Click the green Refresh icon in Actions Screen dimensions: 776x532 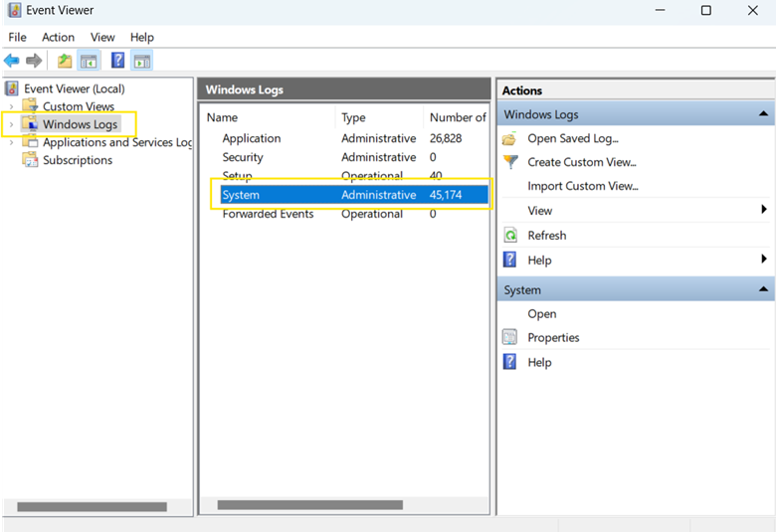[510, 236]
